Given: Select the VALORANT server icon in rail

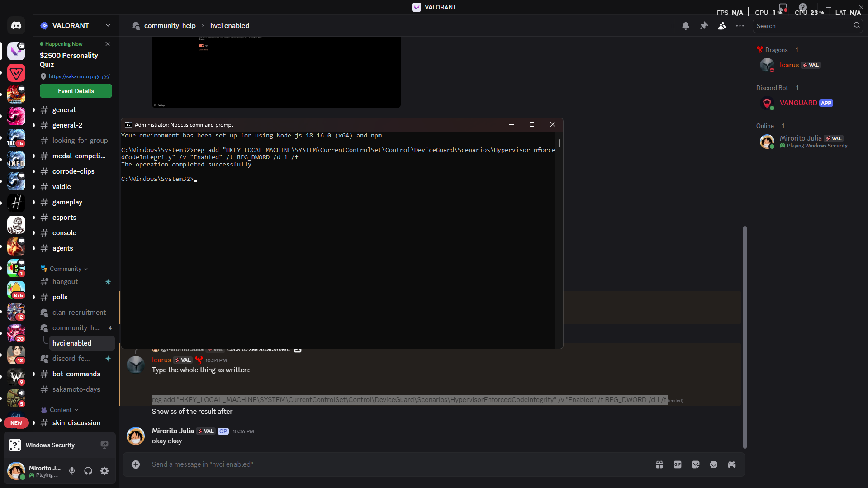Looking at the screenshot, I should pos(16,51).
